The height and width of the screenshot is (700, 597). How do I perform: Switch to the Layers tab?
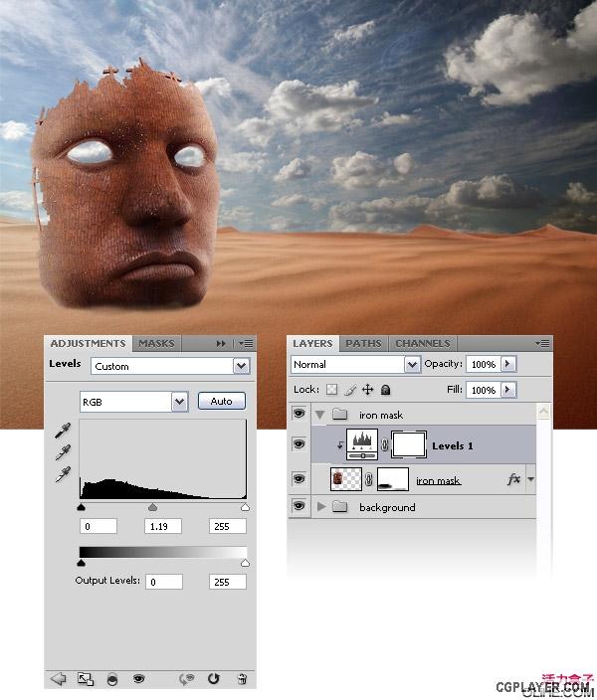(312, 343)
